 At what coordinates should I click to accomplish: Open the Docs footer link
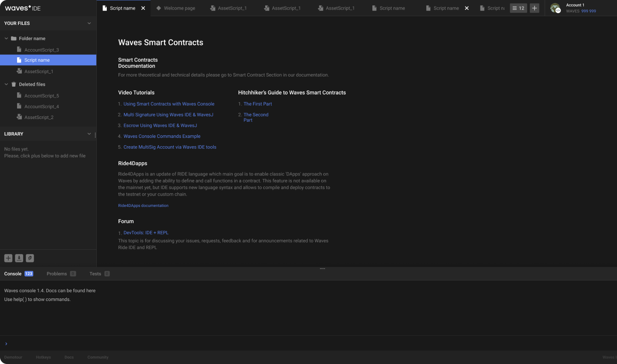pyautogui.click(x=69, y=357)
